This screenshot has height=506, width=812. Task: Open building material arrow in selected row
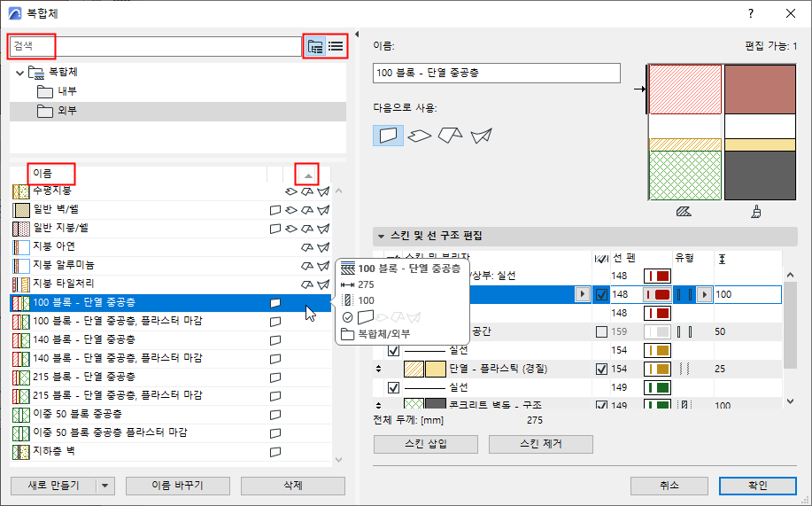click(x=583, y=294)
